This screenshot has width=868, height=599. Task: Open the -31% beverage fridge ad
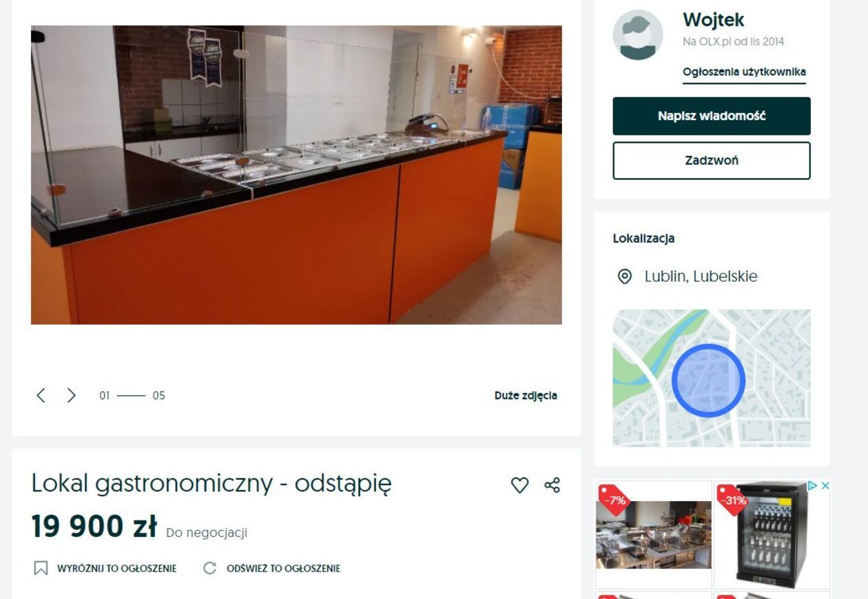click(x=772, y=534)
